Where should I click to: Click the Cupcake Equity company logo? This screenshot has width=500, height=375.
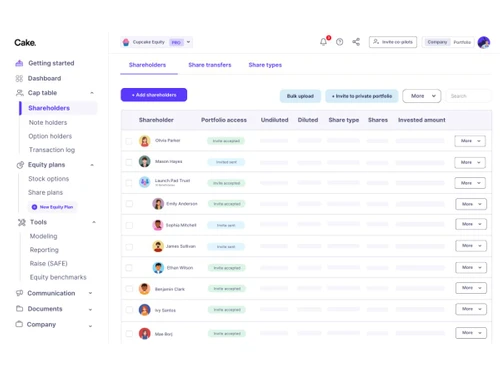(126, 42)
